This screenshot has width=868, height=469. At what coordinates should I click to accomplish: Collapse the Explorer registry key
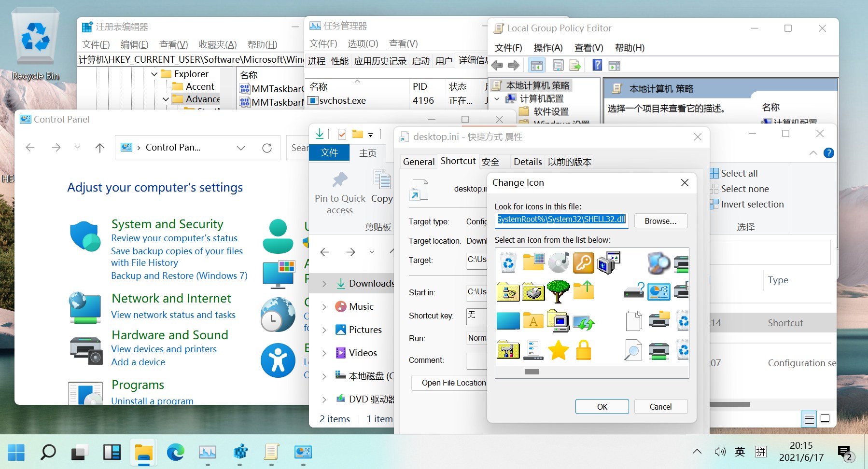point(154,74)
